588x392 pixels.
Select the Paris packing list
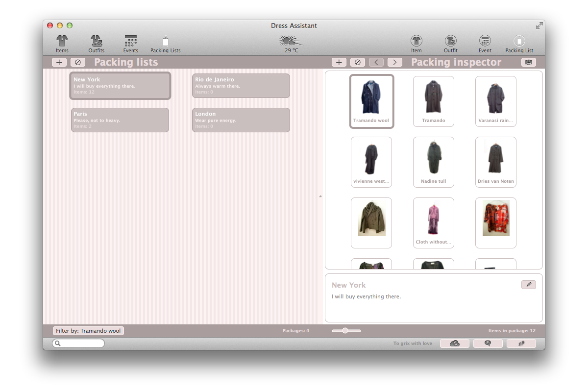(x=120, y=120)
